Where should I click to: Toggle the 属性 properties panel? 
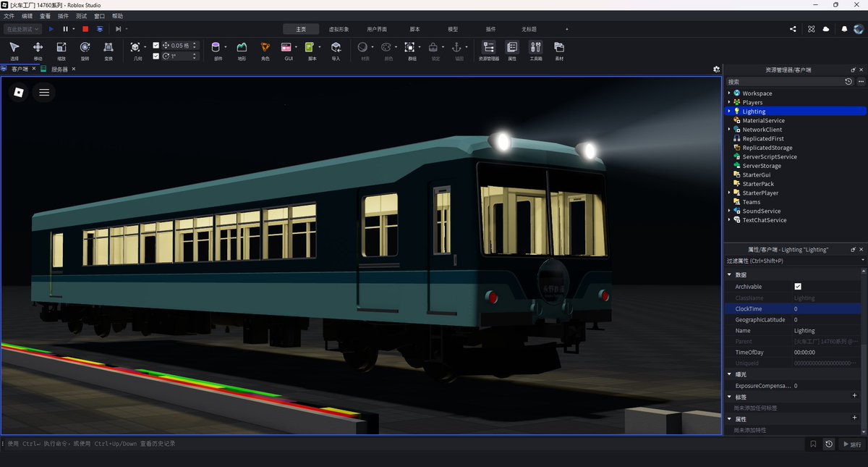click(x=512, y=50)
